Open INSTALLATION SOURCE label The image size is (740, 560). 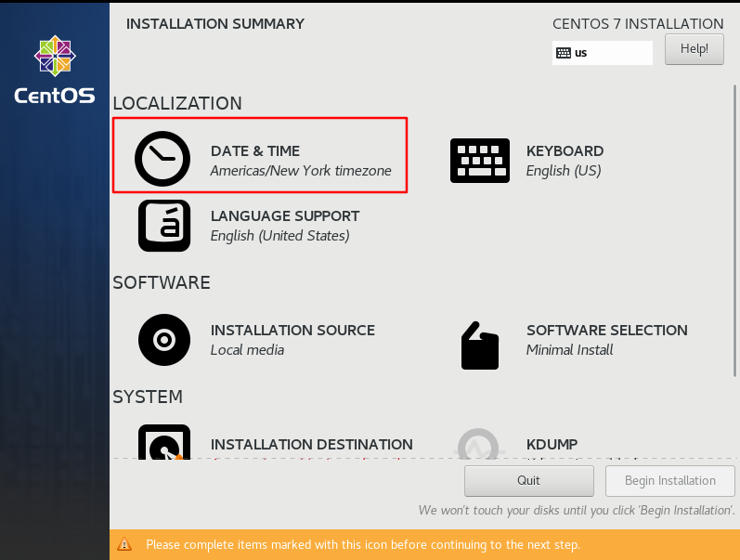click(292, 331)
